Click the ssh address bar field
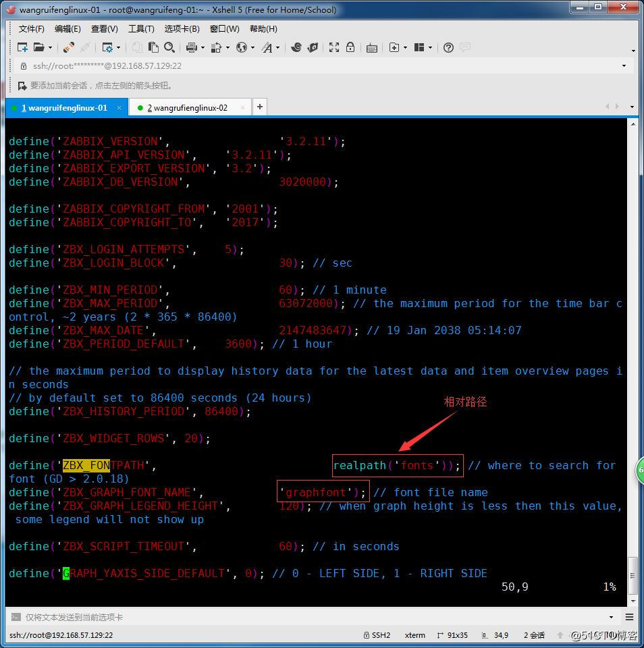The height and width of the screenshot is (648, 644). coord(323,65)
